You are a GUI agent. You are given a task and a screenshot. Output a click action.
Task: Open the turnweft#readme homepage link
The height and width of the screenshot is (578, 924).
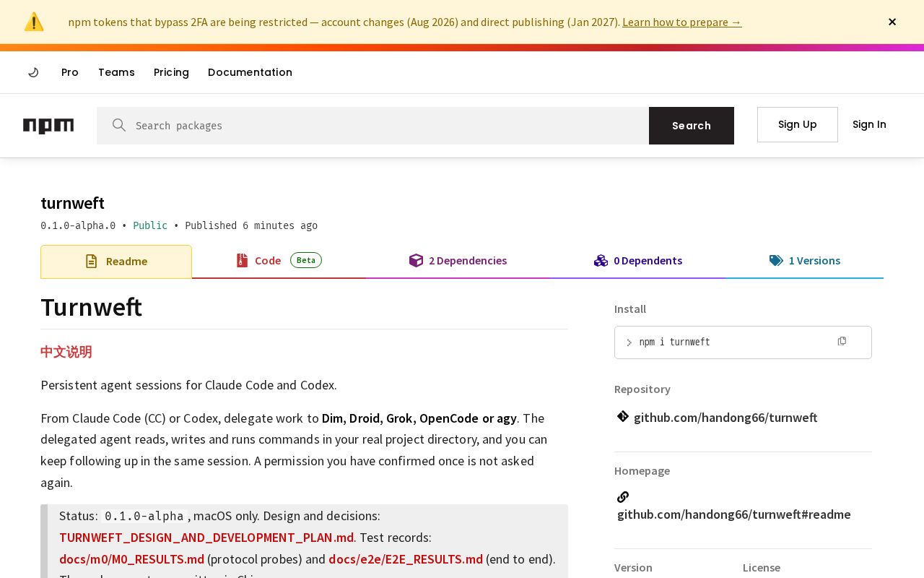pyautogui.click(x=734, y=514)
